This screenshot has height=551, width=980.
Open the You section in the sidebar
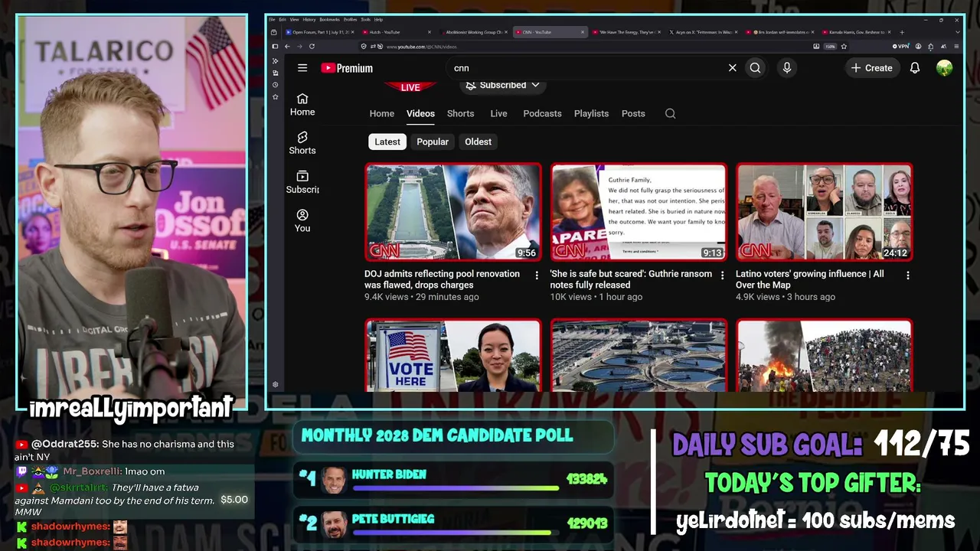tap(302, 220)
